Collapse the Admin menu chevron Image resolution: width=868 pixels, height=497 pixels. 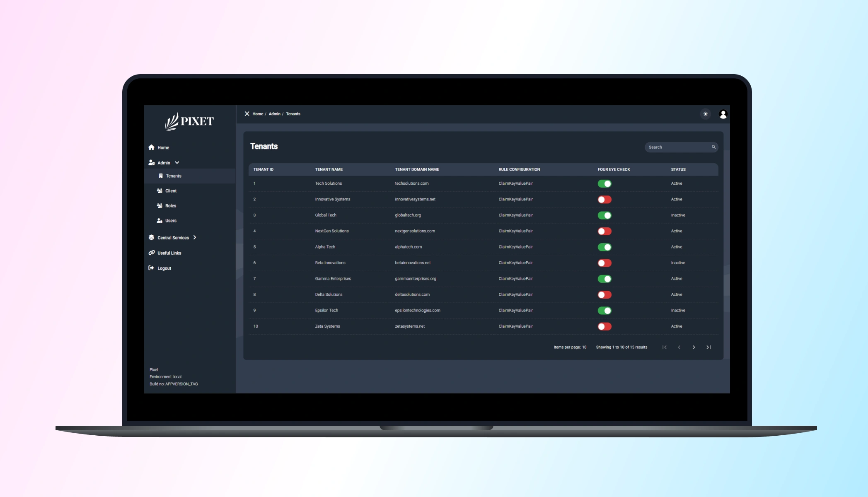pyautogui.click(x=177, y=163)
